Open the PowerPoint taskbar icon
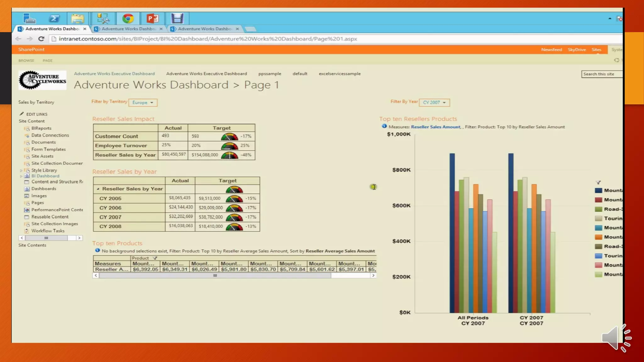This screenshot has height=362, width=644. tap(153, 19)
